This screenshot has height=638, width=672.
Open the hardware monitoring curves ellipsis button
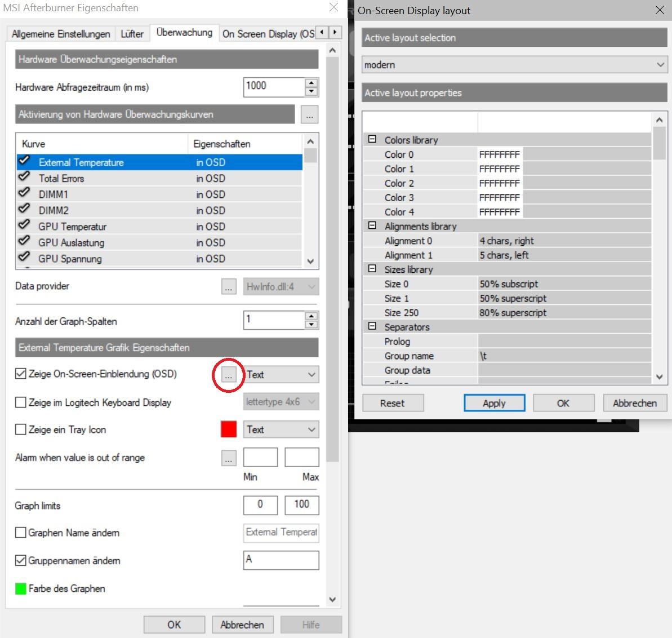click(309, 114)
